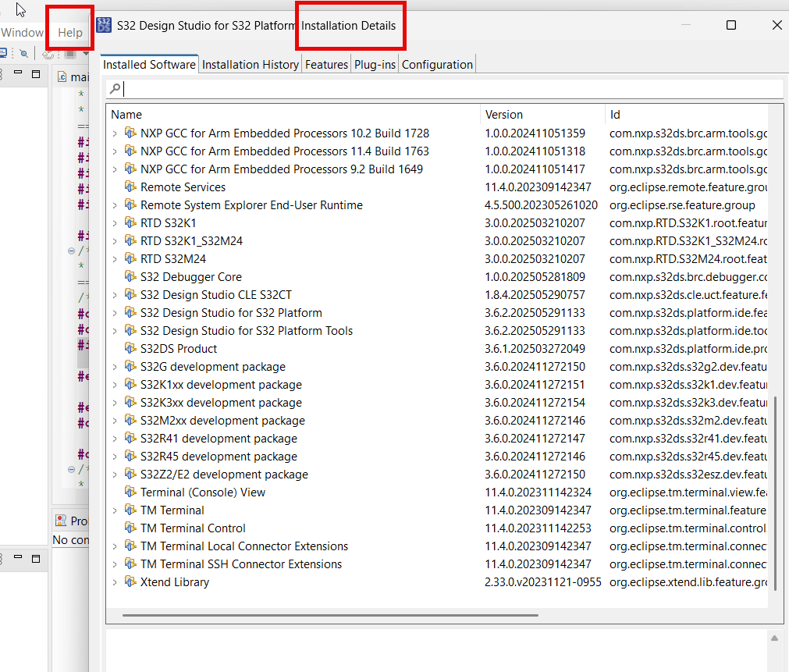This screenshot has width=789, height=672.
Task: Click S32R41 development package icon
Action: [x=130, y=438]
